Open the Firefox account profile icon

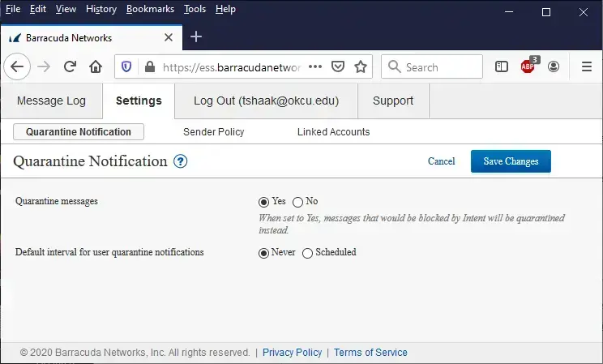coord(554,66)
